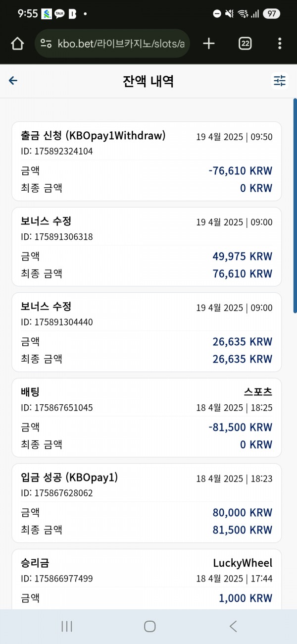Click the page scrollbar on the right

tap(295, 206)
